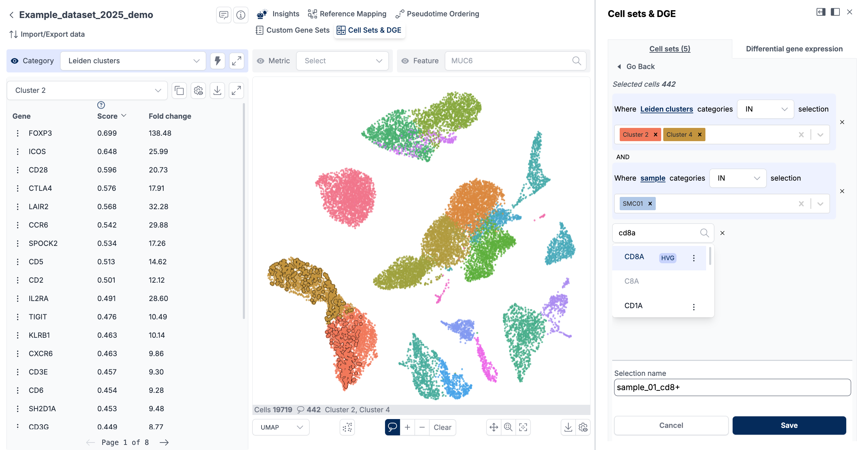Open the dataset info icon
This screenshot has height=450, width=868.
[241, 15]
